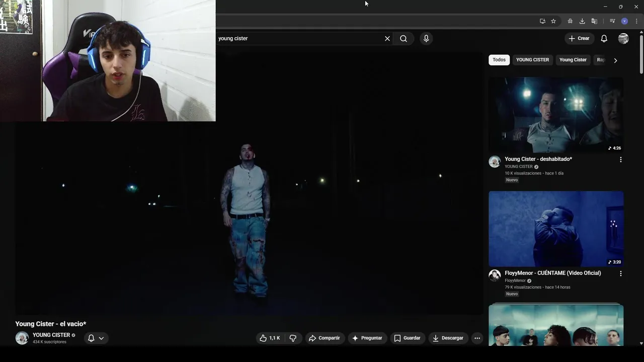Viewport: 644px width, 362px height.
Task: Open browser downloads icon
Action: (582, 21)
